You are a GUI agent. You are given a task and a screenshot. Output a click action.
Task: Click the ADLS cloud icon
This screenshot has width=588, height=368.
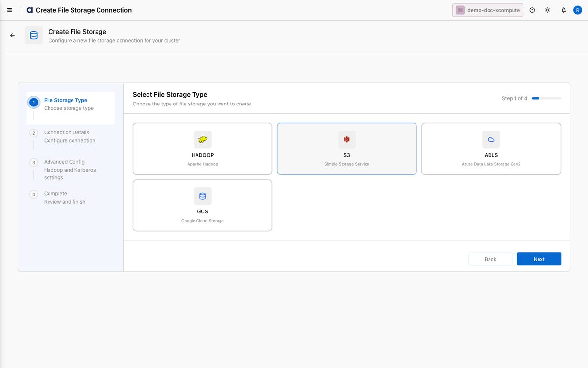coord(491,140)
